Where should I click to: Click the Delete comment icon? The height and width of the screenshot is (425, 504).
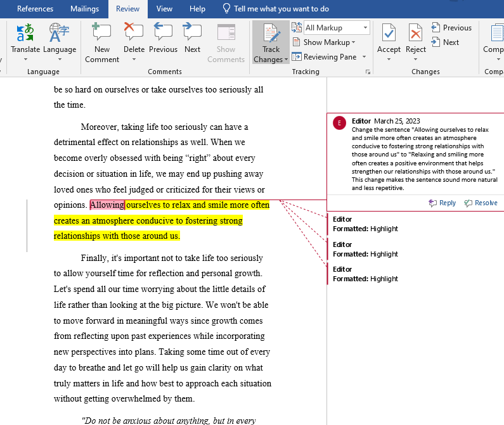pyautogui.click(x=134, y=33)
